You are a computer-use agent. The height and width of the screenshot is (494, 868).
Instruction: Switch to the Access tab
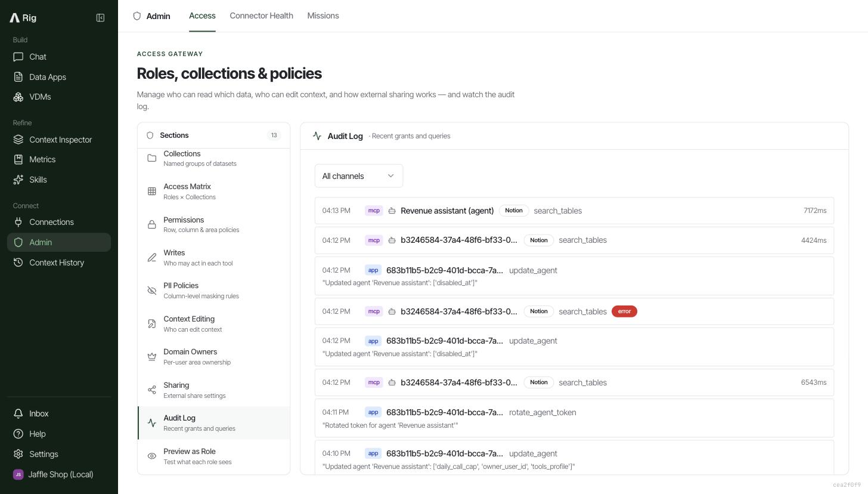[x=202, y=16]
